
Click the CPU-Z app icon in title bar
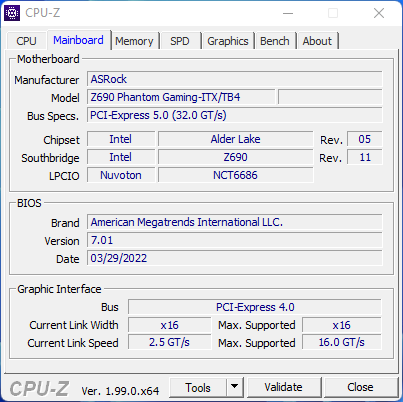coord(12,13)
